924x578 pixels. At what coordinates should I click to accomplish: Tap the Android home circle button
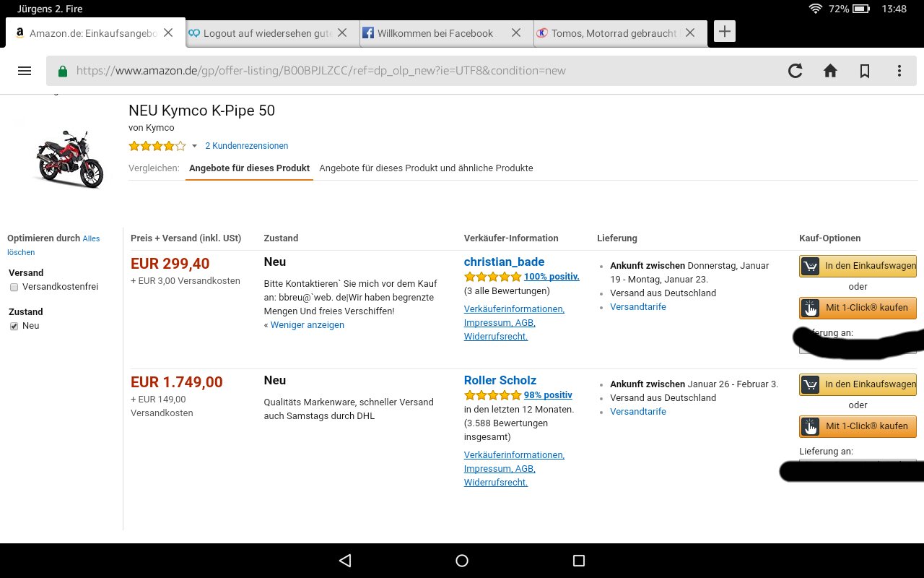462,561
